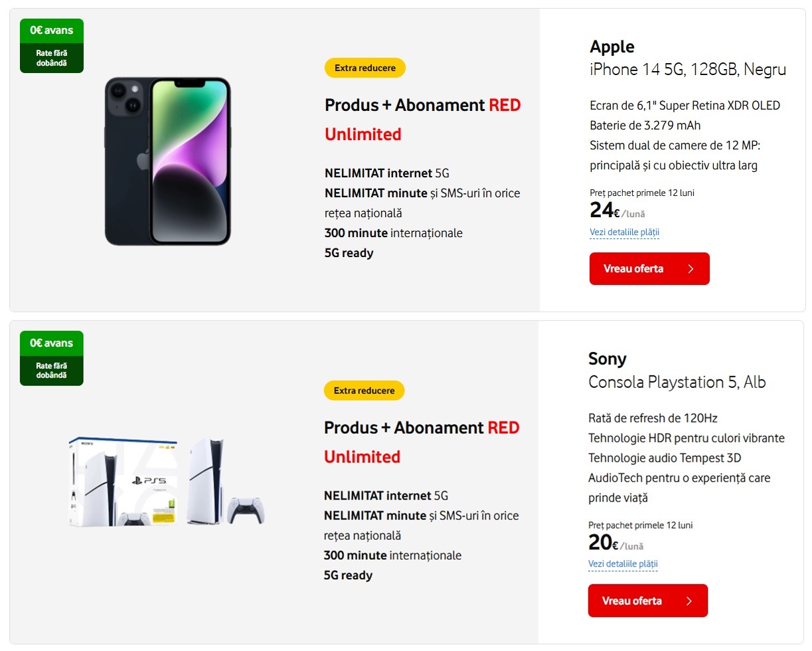This screenshot has width=812, height=651.
Task: Click 'Extra reducere' tag on PlayStation offer
Action: pyautogui.click(x=365, y=391)
